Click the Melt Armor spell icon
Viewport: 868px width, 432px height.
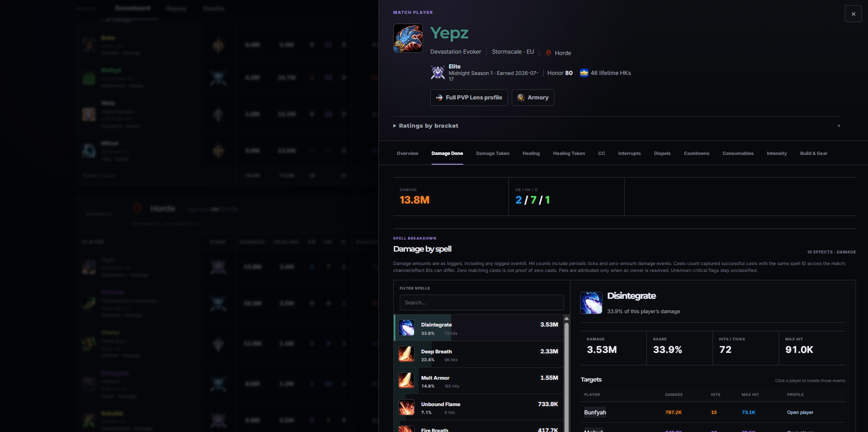coord(407,381)
